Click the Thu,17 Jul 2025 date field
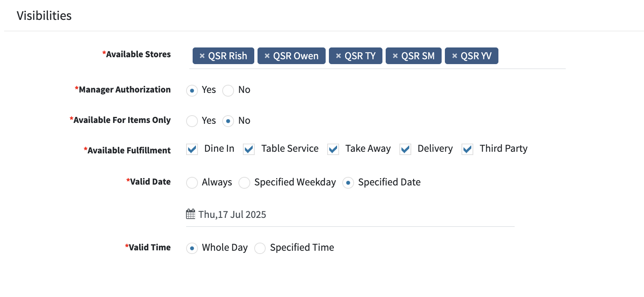Screen dimensions: 644x297 point(350,214)
